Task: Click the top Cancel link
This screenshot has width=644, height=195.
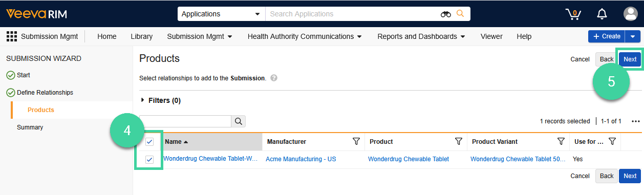Action: pos(580,59)
